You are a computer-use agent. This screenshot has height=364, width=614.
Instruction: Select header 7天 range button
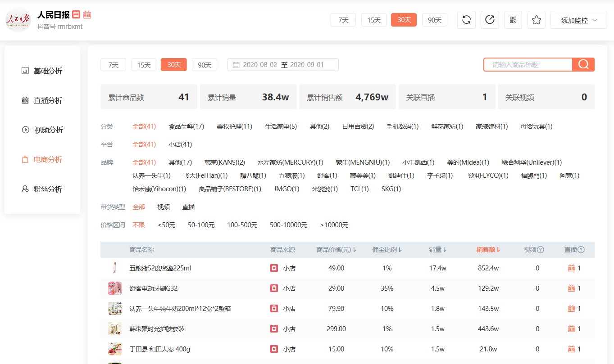pyautogui.click(x=343, y=20)
